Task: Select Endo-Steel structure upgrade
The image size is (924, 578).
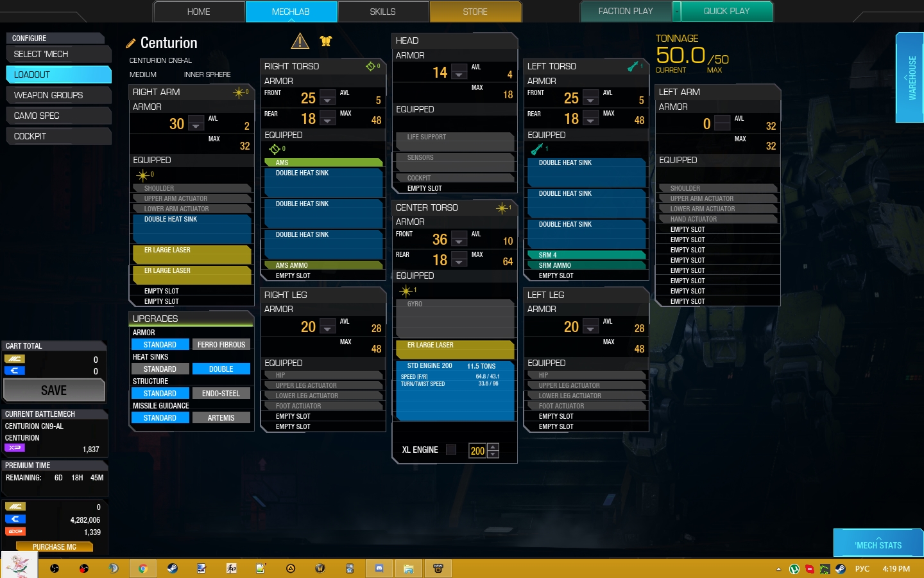Action: pyautogui.click(x=221, y=394)
